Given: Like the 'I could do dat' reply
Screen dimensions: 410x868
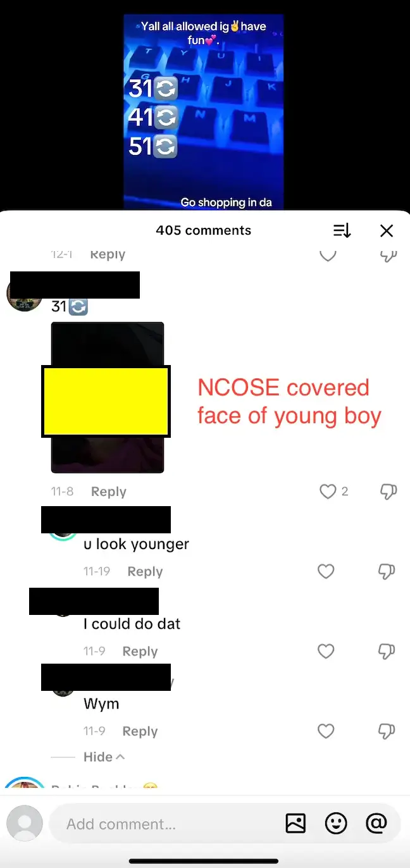Looking at the screenshot, I should point(326,651).
